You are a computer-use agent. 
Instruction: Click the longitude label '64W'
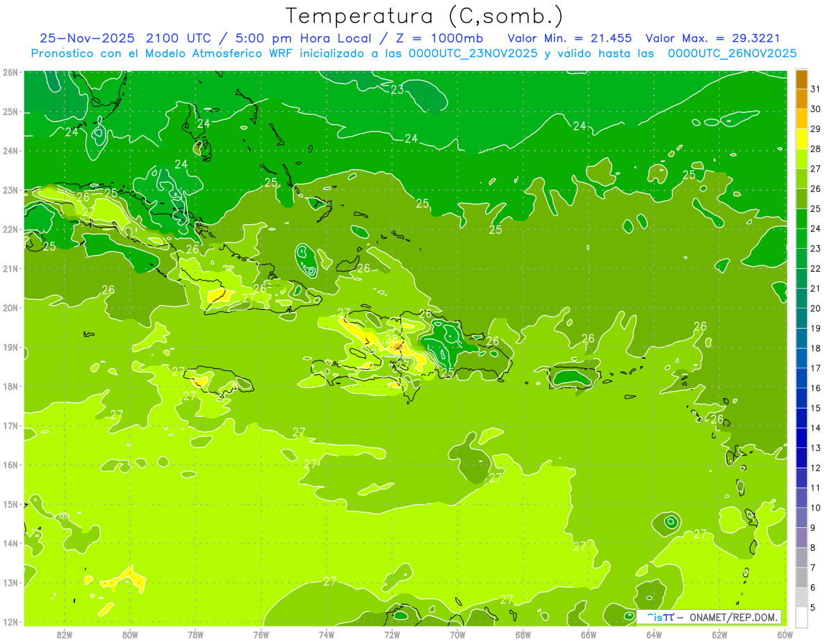pyautogui.click(x=654, y=634)
